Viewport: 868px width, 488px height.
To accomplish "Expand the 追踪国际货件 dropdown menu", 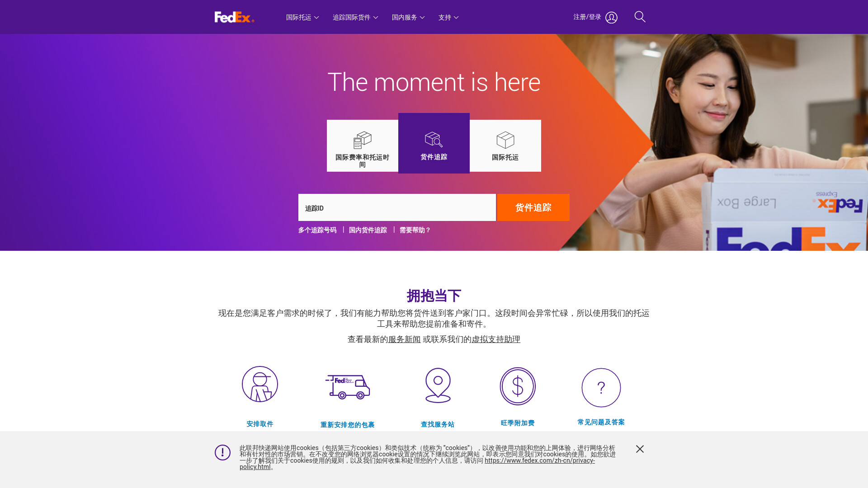I will click(355, 17).
